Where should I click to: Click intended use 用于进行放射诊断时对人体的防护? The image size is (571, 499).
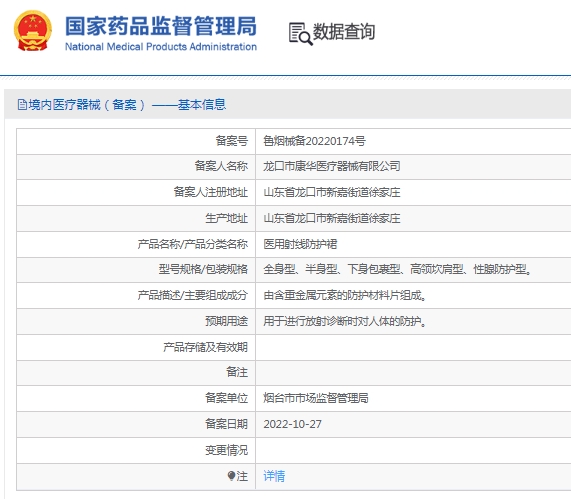tap(345, 321)
